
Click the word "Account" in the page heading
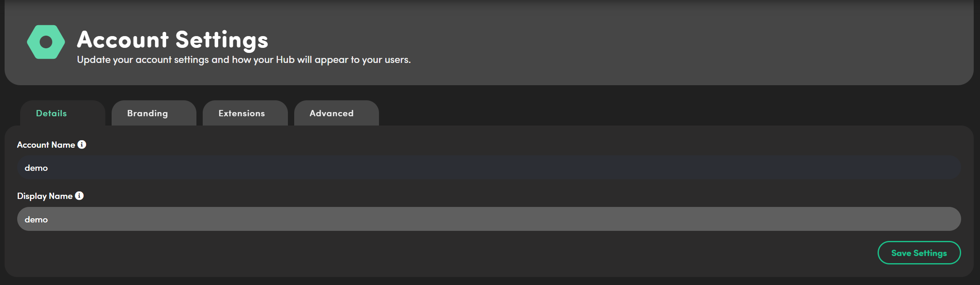click(123, 39)
